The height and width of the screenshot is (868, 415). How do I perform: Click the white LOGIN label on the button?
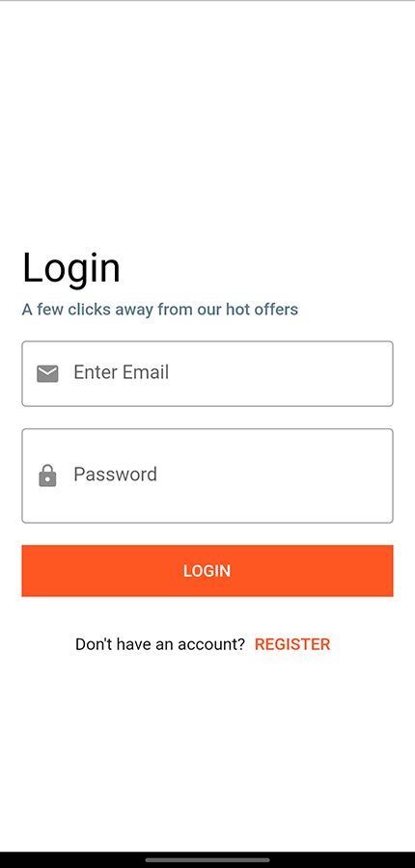click(207, 571)
